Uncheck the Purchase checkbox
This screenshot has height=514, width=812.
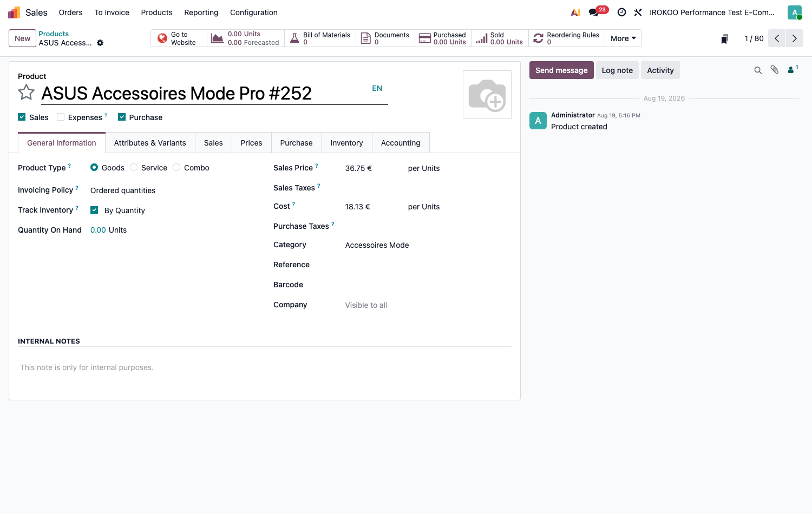click(x=122, y=117)
